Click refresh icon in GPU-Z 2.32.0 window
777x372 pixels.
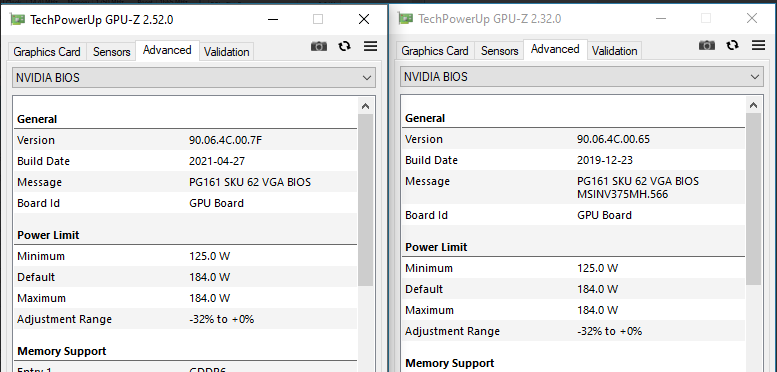click(x=732, y=45)
